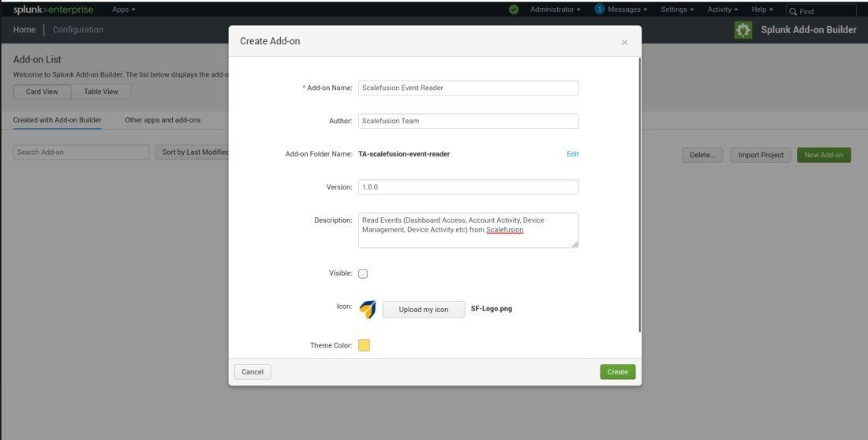Screen dimensions: 868x440
Task: Click the Import Project button
Action: pyautogui.click(x=761, y=155)
